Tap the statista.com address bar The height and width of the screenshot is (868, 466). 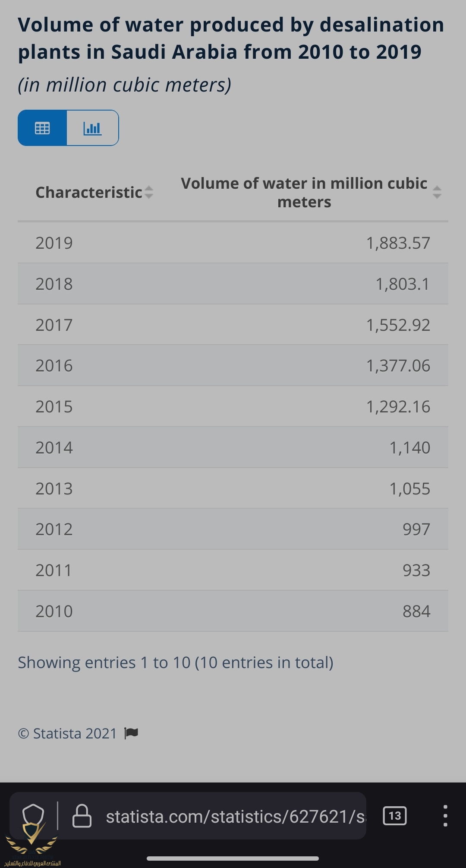(236, 817)
